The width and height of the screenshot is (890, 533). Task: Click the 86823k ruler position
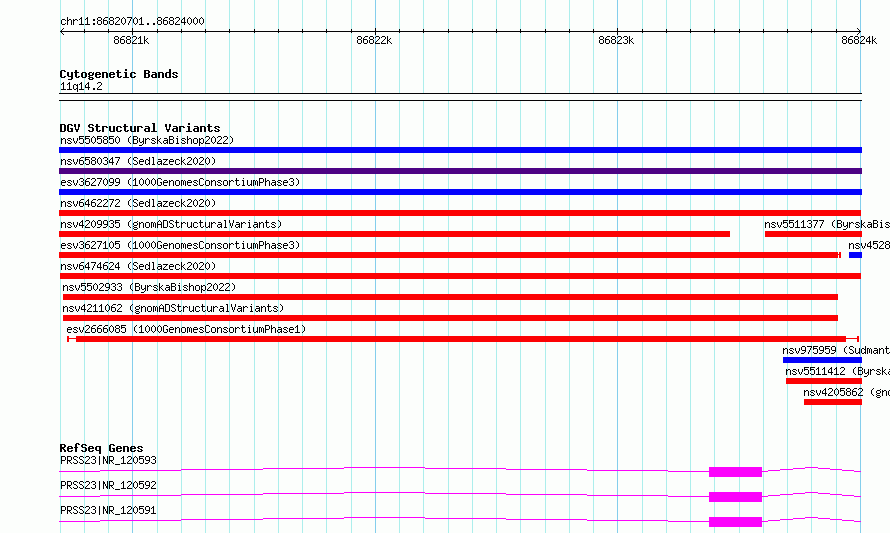(616, 40)
